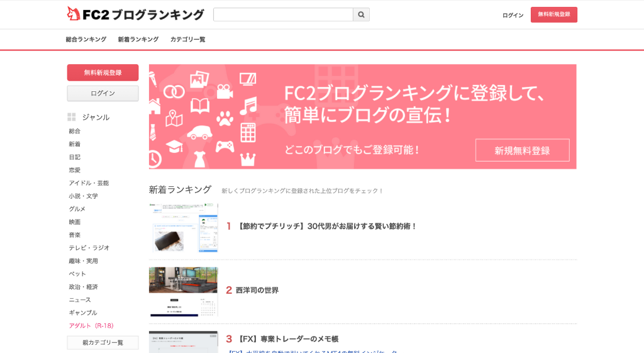Viewport: 644px width, 353px height.
Task: Click the ジャンル grid icon
Action: coord(72,117)
